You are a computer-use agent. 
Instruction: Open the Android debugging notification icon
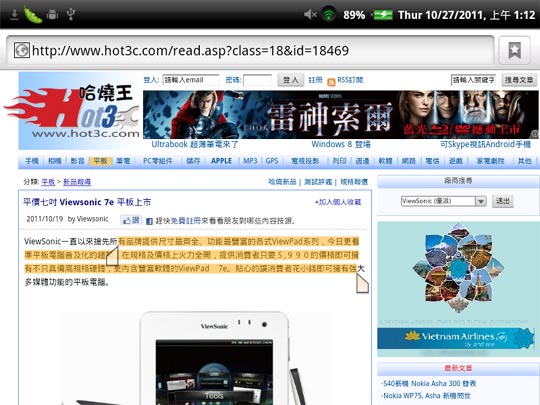pyautogui.click(x=52, y=14)
